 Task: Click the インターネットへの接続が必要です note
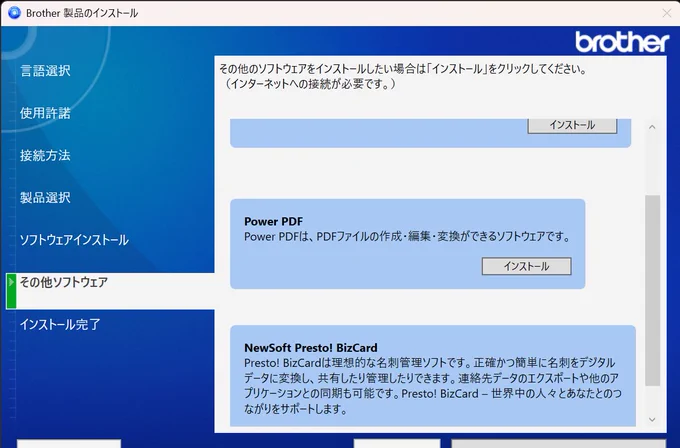coord(309,84)
